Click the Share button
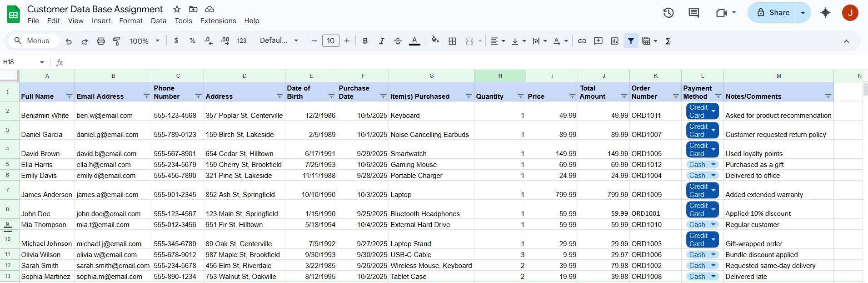 coord(772,13)
